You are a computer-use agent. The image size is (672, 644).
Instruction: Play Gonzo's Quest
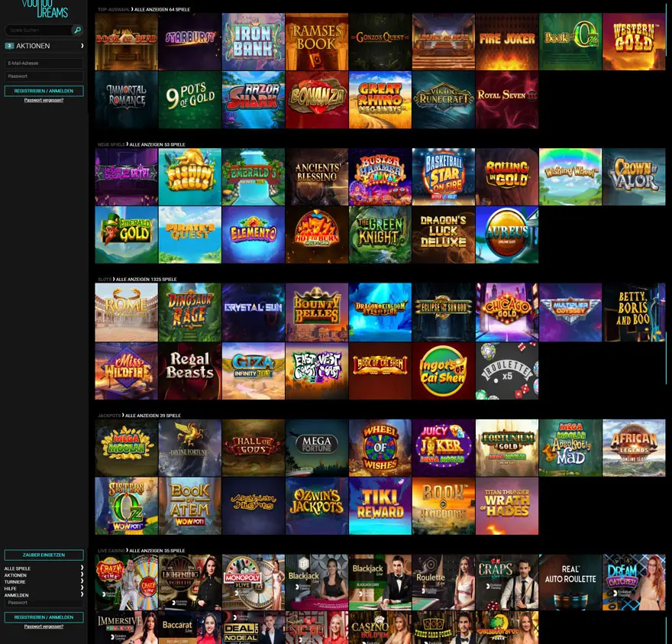click(380, 41)
